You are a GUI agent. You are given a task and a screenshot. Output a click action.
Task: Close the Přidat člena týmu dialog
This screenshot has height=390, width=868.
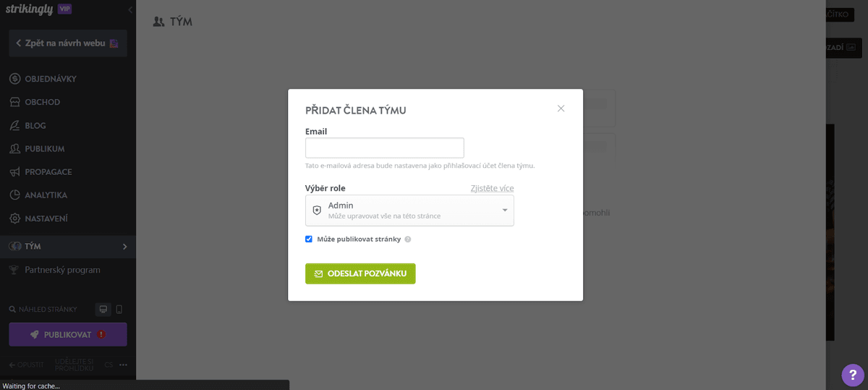[561, 109]
